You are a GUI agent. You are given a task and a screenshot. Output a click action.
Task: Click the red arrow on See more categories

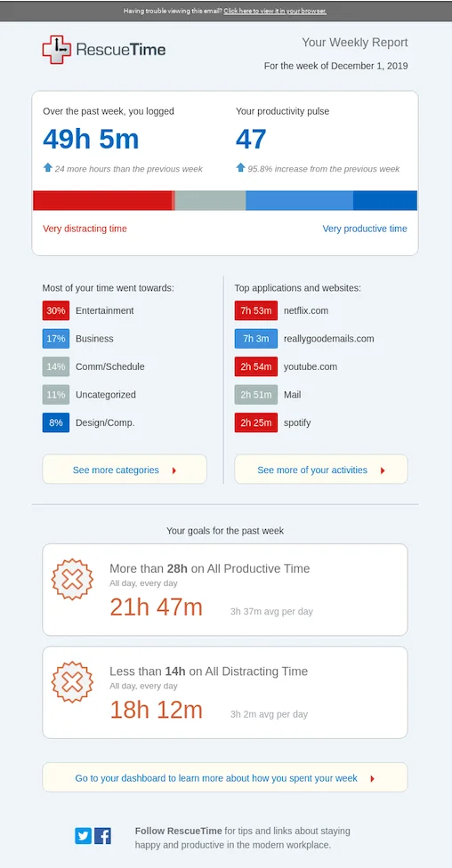pyautogui.click(x=174, y=470)
